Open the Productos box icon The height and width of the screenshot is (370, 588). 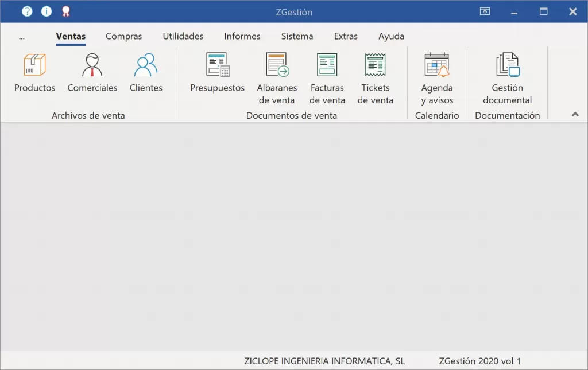point(34,65)
